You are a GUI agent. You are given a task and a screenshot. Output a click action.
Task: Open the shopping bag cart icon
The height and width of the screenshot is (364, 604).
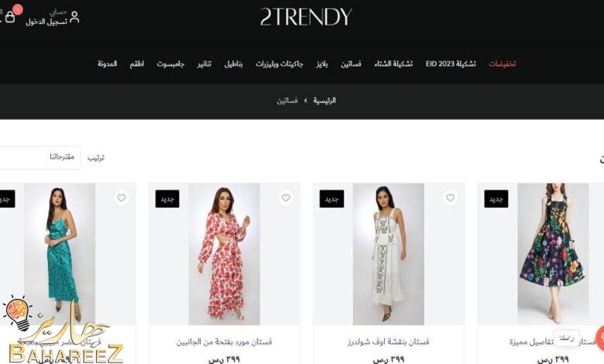click(x=10, y=17)
